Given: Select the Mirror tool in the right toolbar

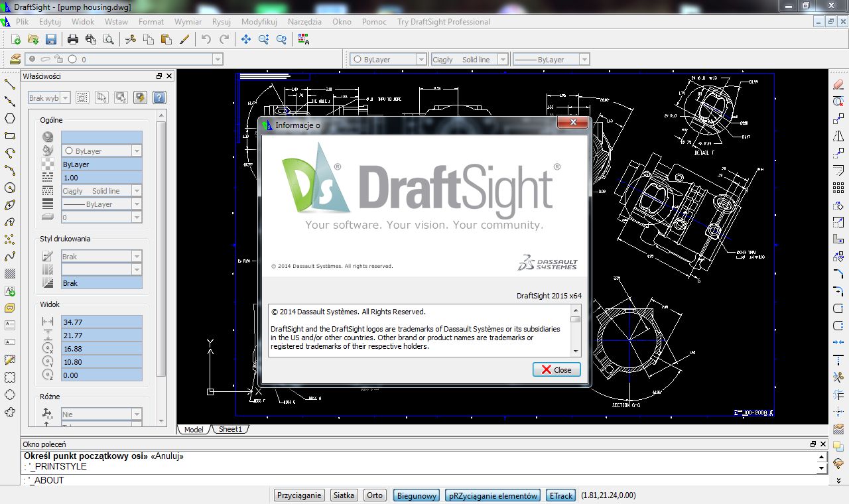Looking at the screenshot, I should 838,136.
